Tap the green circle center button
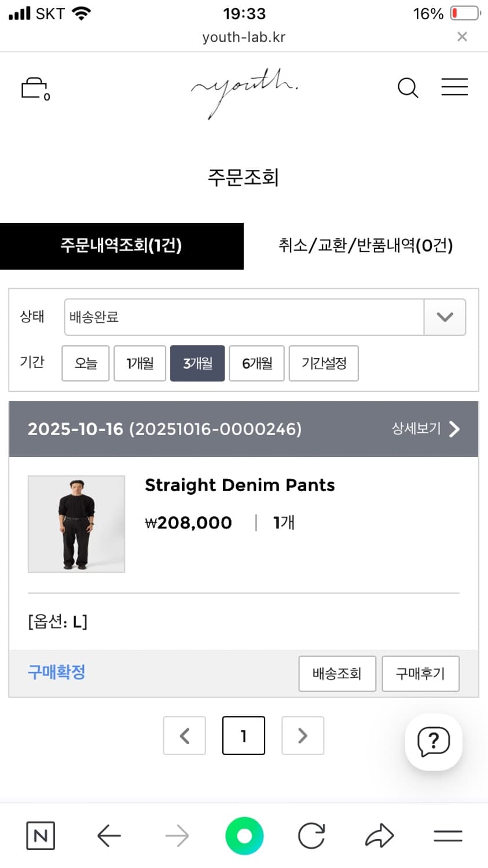The width and height of the screenshot is (488, 868). tap(244, 836)
